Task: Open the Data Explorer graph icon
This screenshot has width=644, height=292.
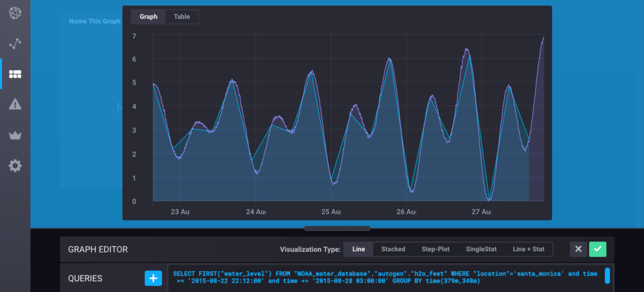Action: (15, 43)
